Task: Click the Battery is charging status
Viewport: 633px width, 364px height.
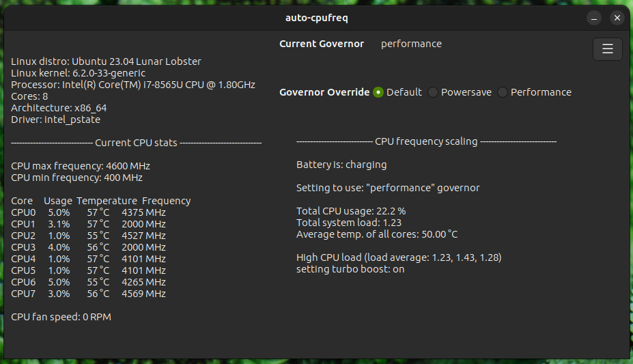Action: tap(341, 165)
